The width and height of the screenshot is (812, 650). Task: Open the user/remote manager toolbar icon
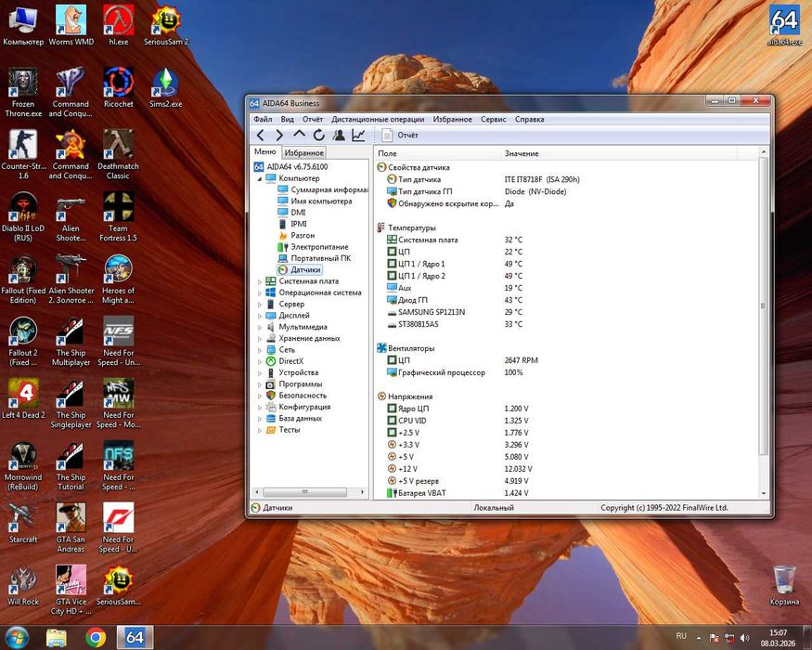click(x=339, y=136)
